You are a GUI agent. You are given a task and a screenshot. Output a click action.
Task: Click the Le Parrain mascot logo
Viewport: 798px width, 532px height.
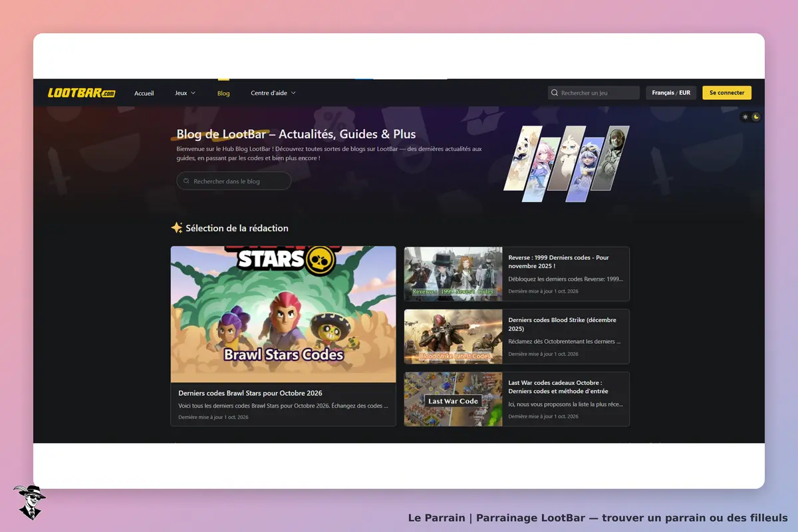29,501
